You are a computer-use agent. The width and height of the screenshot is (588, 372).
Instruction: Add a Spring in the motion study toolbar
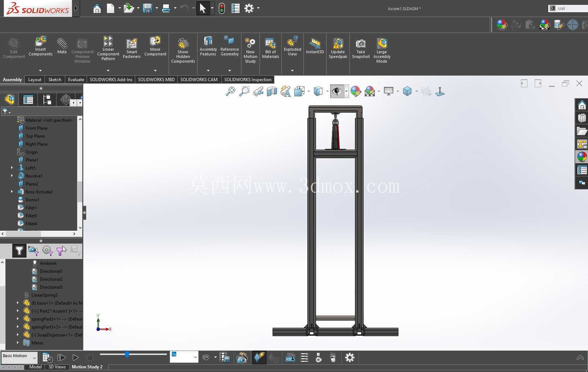point(305,358)
